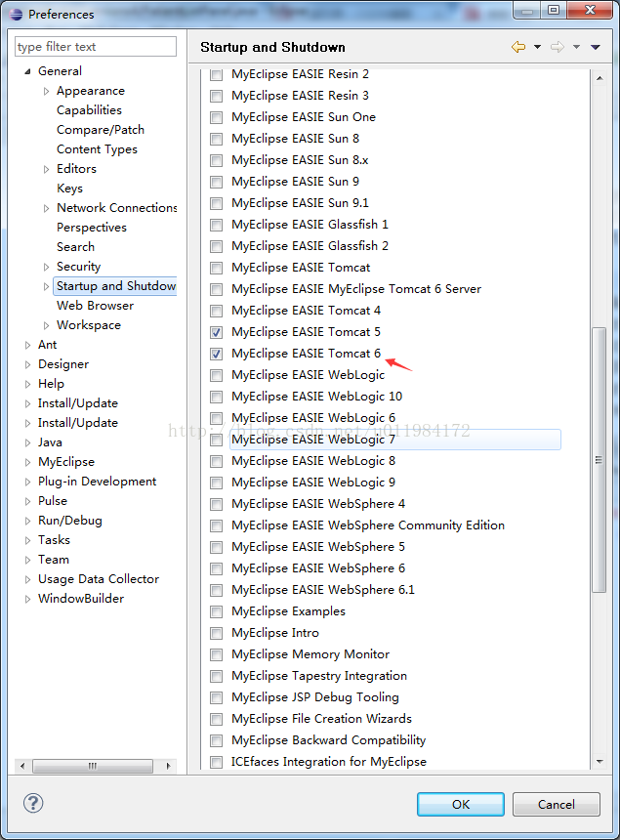Viewport: 620px width, 840px height.
Task: Check MyEclipse EASIE WebLogic 10
Action: click(x=217, y=397)
